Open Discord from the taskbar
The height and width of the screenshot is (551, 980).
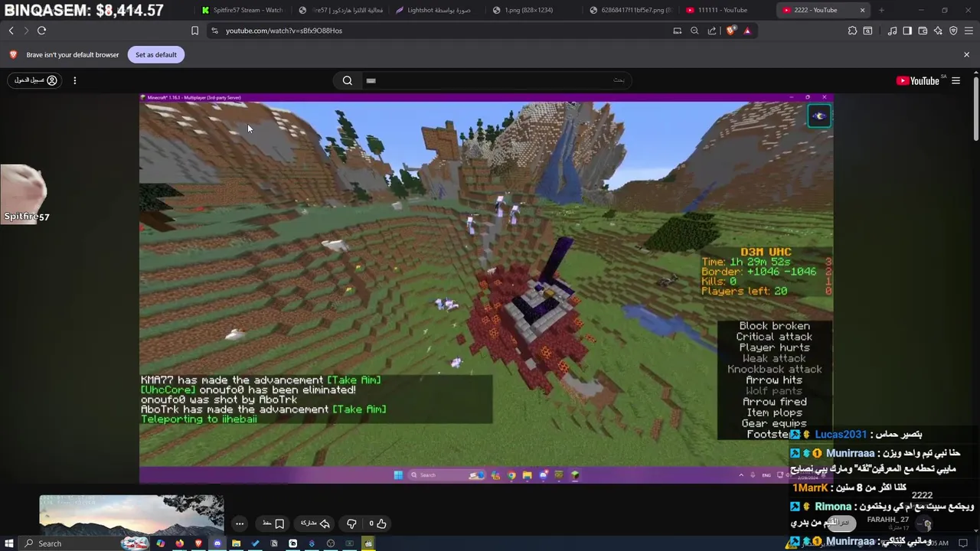pyautogui.click(x=217, y=543)
